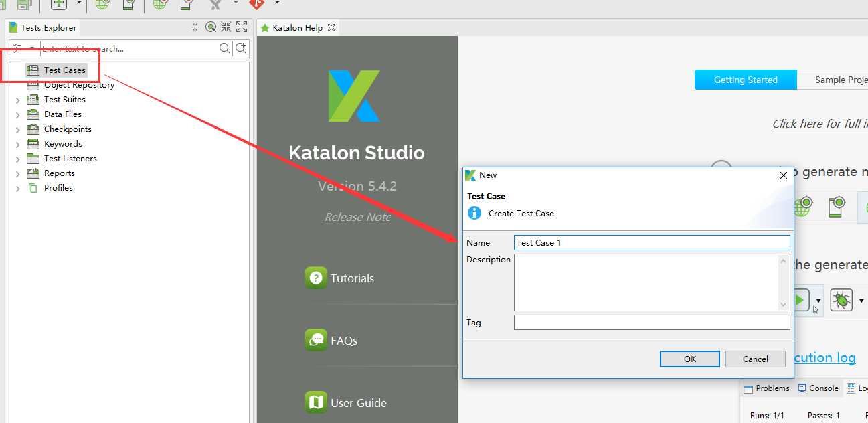This screenshot has width=868, height=423.
Task: Select the Test Cases folder in the tree
Action: [56, 70]
